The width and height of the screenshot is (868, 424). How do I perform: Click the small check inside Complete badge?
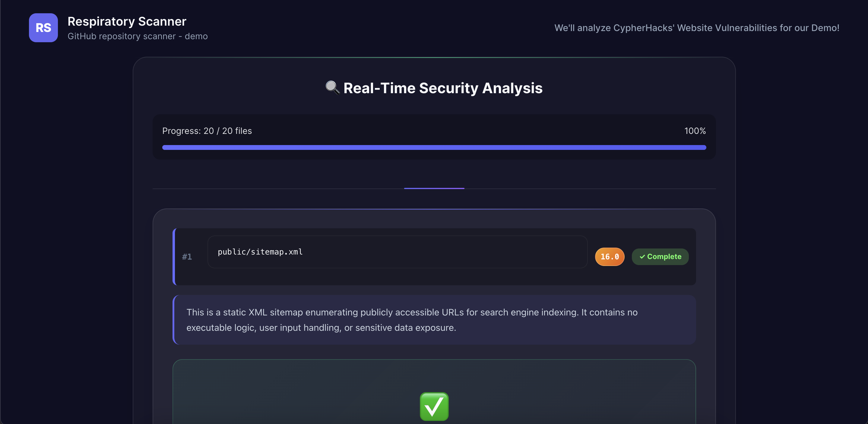point(642,257)
